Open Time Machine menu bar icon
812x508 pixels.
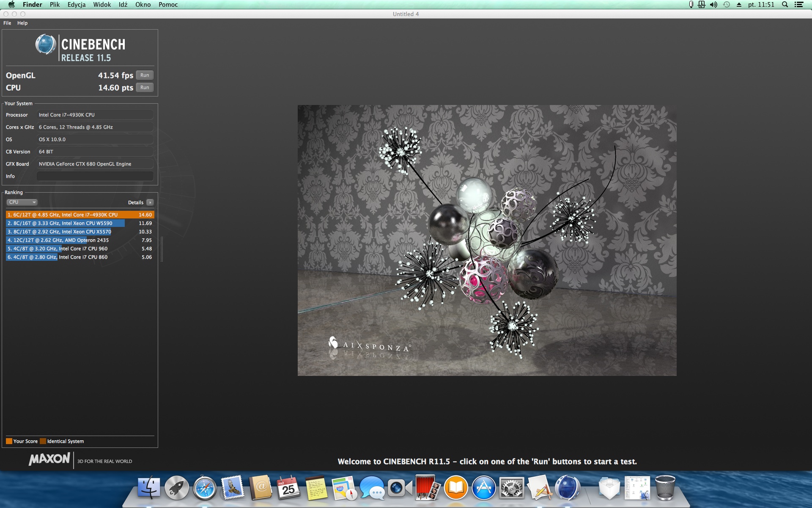point(727,5)
